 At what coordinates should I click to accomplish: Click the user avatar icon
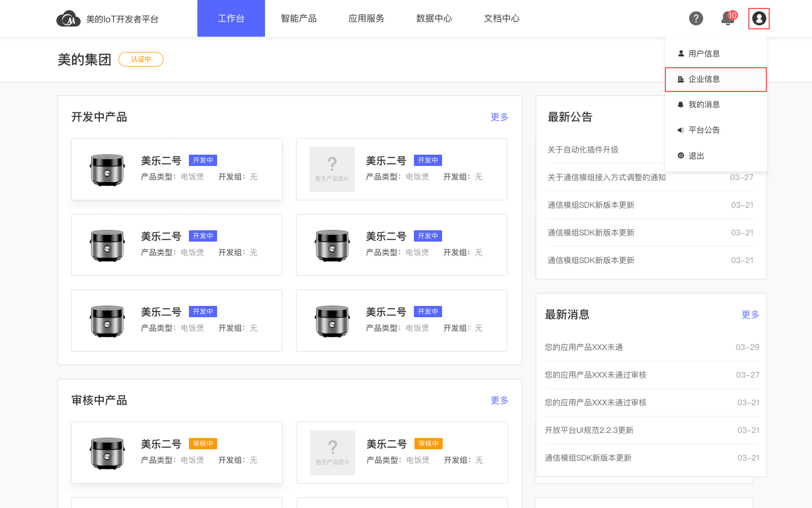(759, 19)
